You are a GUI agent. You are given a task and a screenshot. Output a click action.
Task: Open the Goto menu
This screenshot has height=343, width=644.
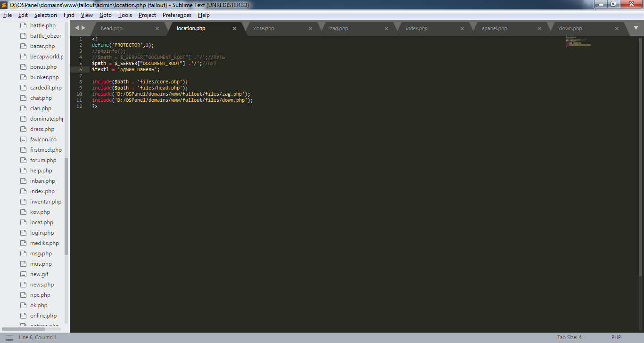click(x=105, y=15)
